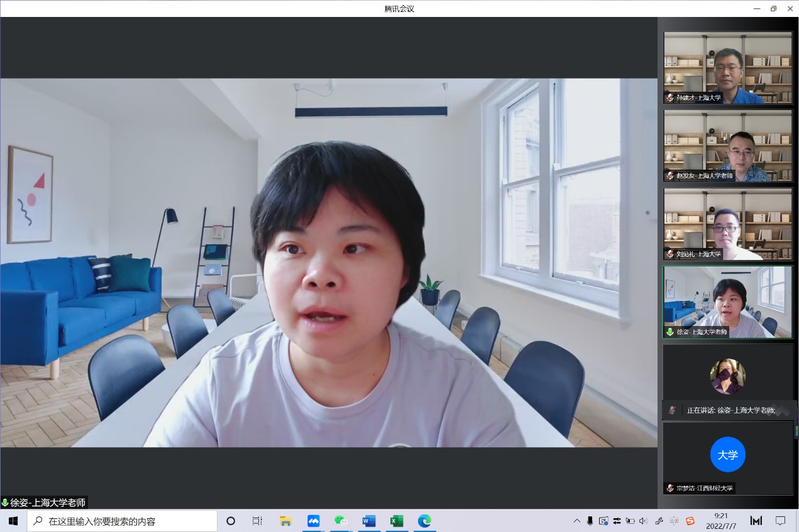
Task: Select 孙建才-上海大学 video thumbnail
Action: coord(728,68)
